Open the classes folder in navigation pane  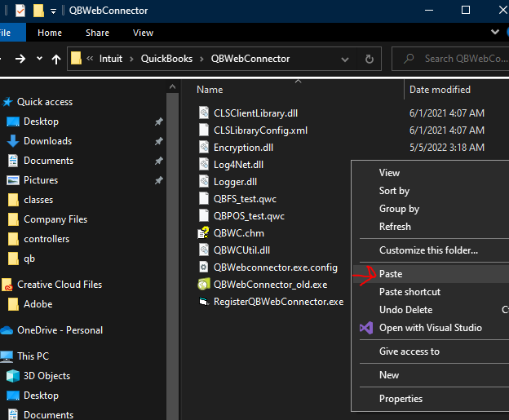click(38, 200)
